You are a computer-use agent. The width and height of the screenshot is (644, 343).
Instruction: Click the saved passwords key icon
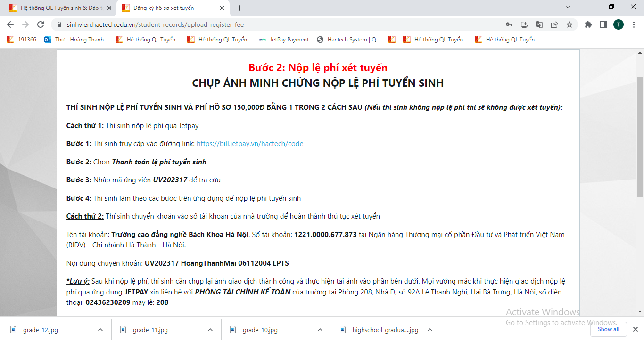coord(509,24)
